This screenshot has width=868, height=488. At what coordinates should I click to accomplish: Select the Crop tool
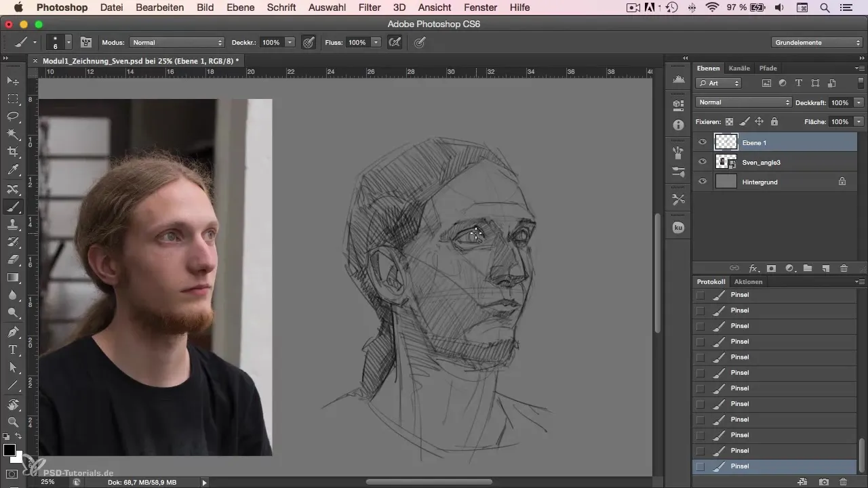(x=13, y=152)
